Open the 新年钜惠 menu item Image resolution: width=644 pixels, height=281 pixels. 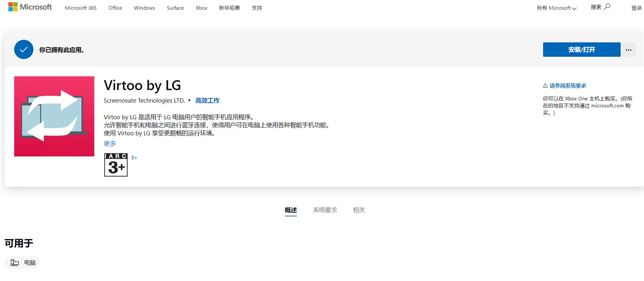[229, 8]
